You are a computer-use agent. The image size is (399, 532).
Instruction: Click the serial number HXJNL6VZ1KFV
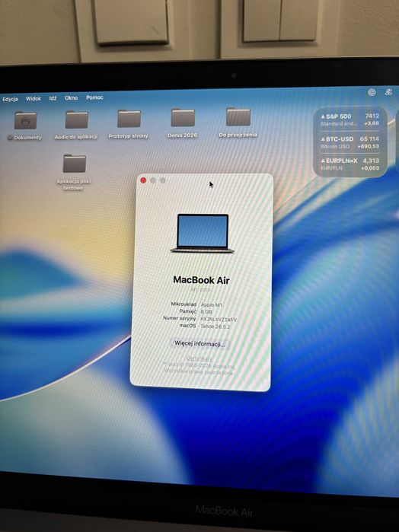[219, 319]
